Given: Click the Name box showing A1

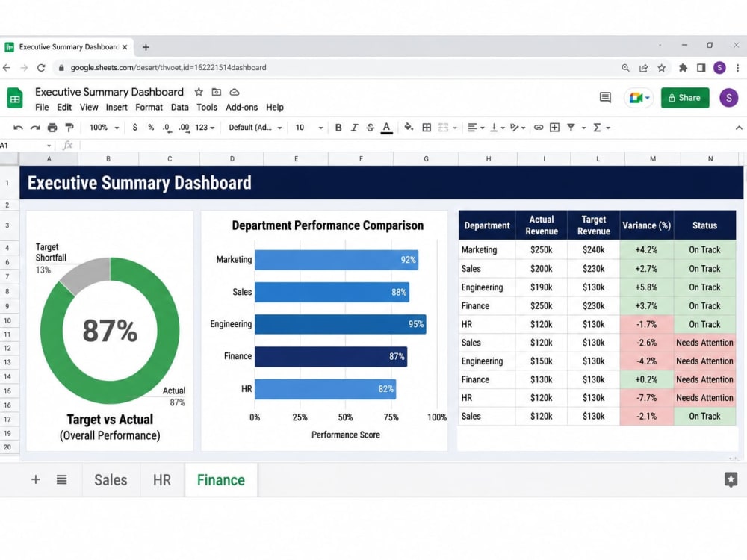Looking at the screenshot, I should (25, 146).
